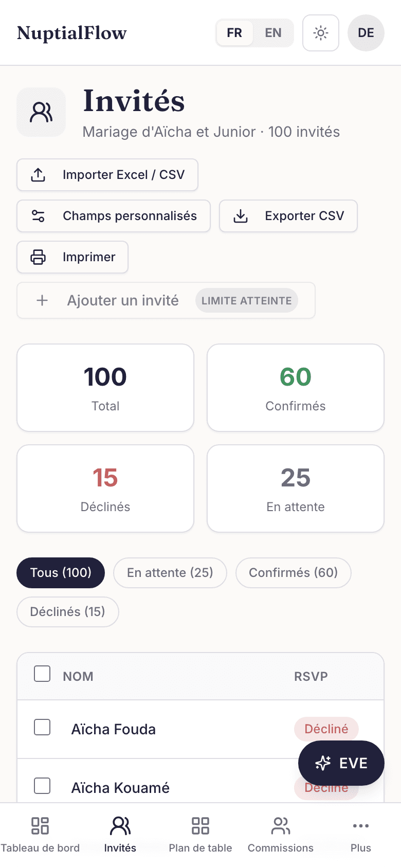The height and width of the screenshot is (868, 401).
Task: Open the Plus three-dots menu
Action: click(x=361, y=835)
